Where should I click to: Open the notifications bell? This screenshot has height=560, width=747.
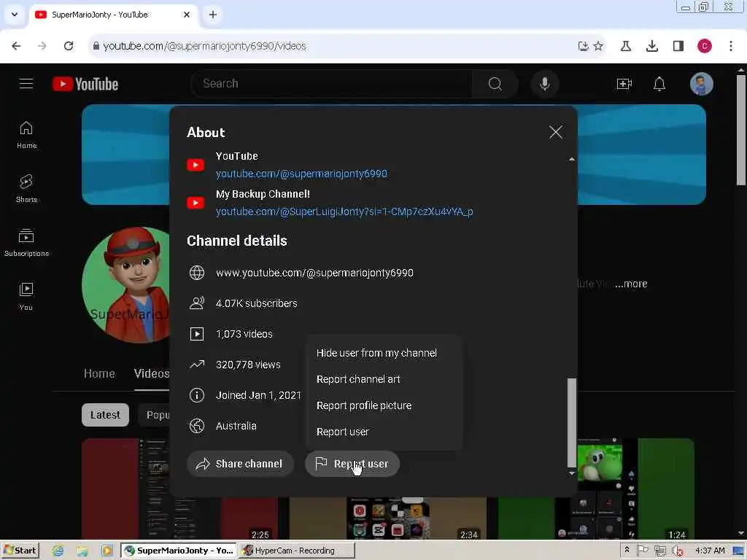coord(659,84)
